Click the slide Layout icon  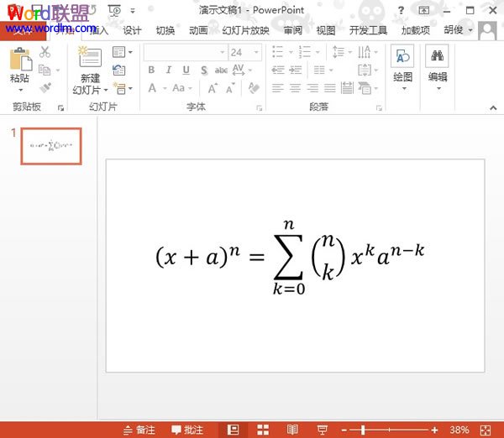pyautogui.click(x=118, y=52)
